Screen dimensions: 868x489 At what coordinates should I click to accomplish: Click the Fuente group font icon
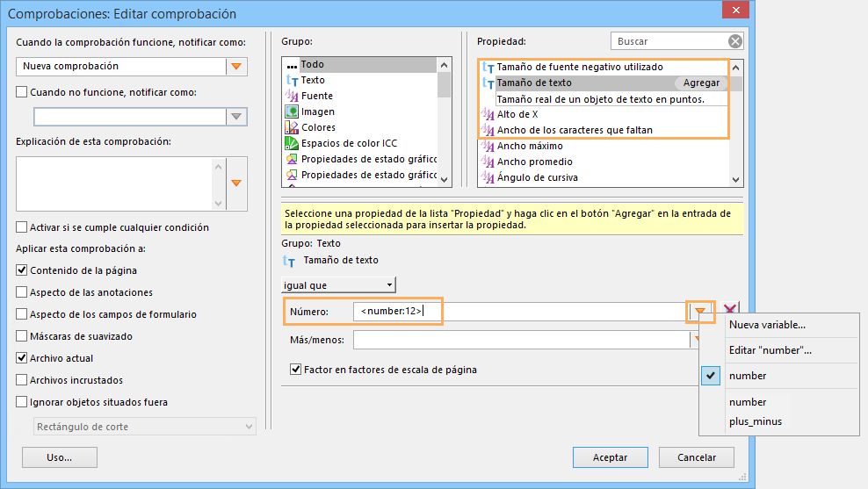(x=292, y=96)
